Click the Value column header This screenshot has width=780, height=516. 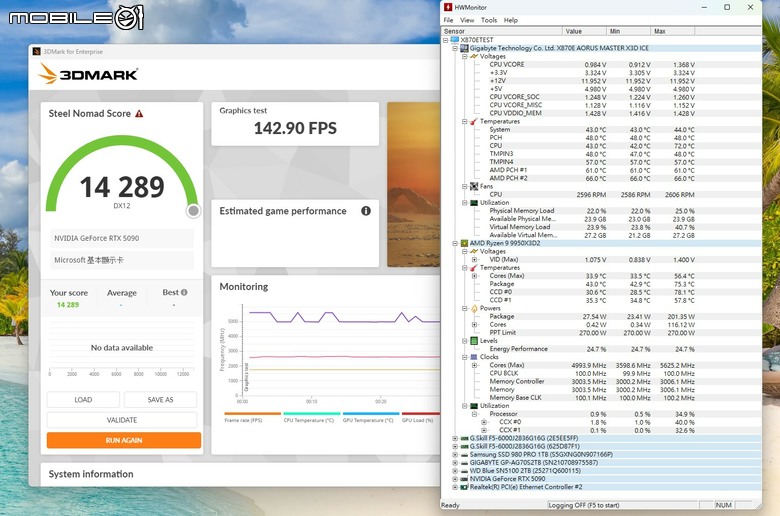click(585, 31)
